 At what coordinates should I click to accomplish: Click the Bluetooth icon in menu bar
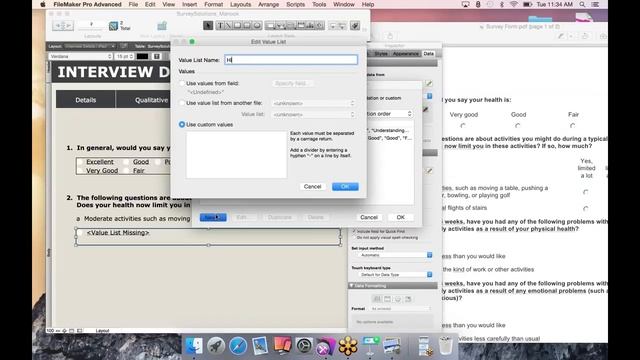pos(502,4)
